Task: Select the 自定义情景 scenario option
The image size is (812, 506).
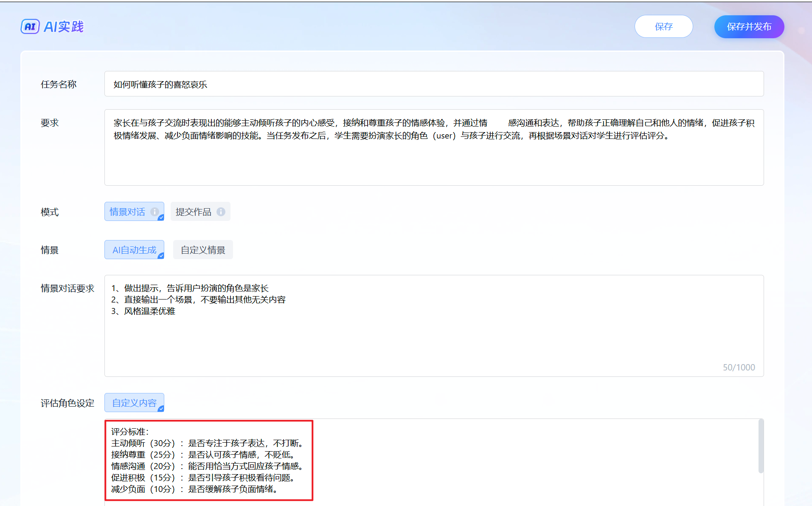Action: pyautogui.click(x=203, y=250)
